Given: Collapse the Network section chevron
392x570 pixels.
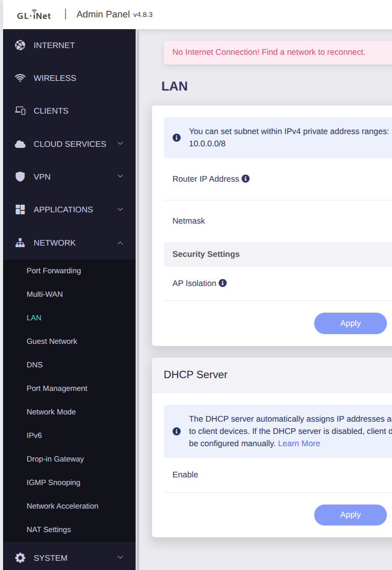Looking at the screenshot, I should [x=120, y=243].
